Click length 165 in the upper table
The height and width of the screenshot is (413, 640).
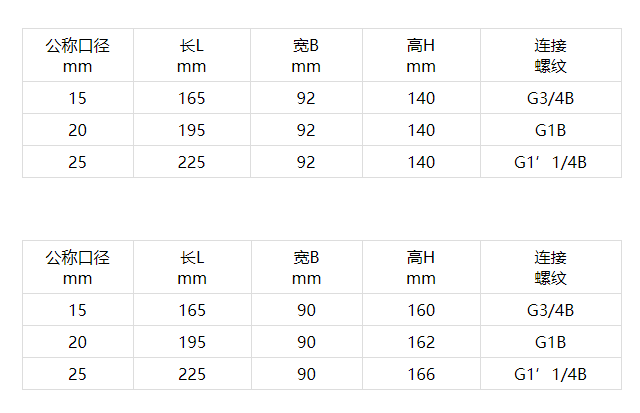click(191, 98)
